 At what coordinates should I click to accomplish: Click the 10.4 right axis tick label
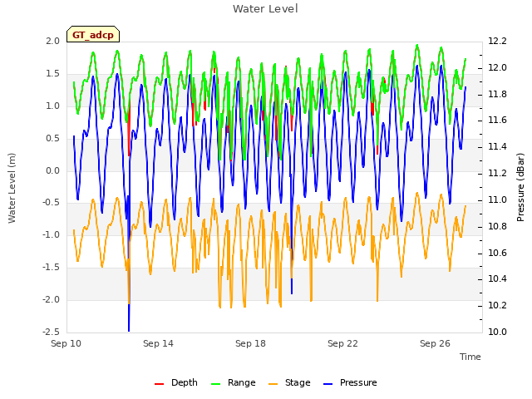[497, 279]
